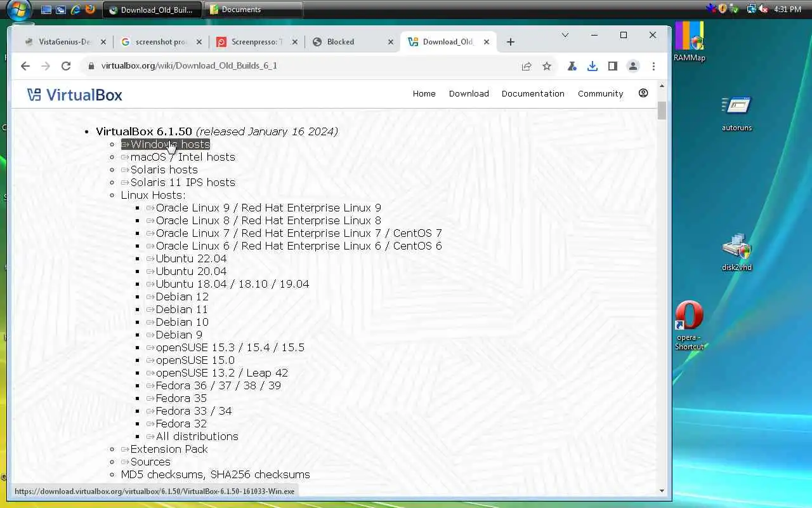Open the Extension Pack link
This screenshot has height=508, width=812.
164,449
